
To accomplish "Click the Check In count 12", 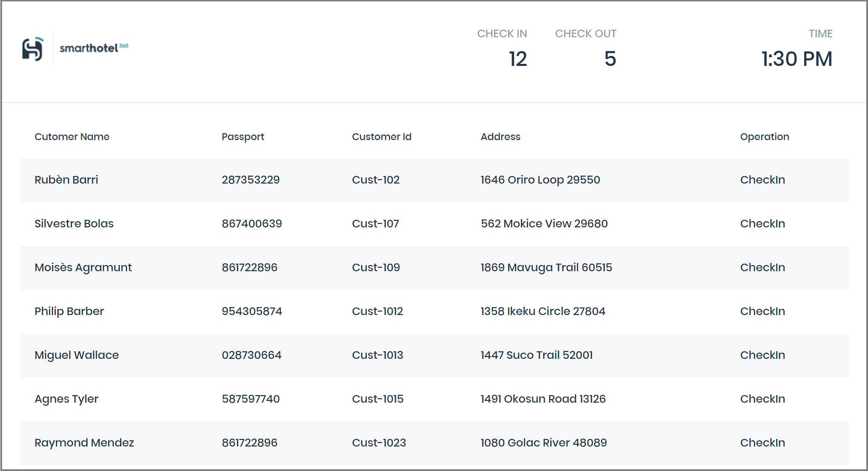I will pyautogui.click(x=517, y=59).
